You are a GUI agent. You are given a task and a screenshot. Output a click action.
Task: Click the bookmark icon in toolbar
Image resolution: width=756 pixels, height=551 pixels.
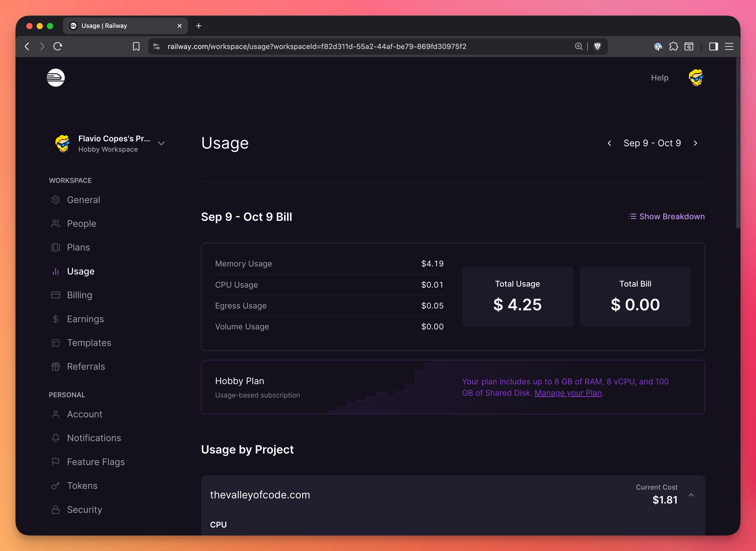pos(136,46)
